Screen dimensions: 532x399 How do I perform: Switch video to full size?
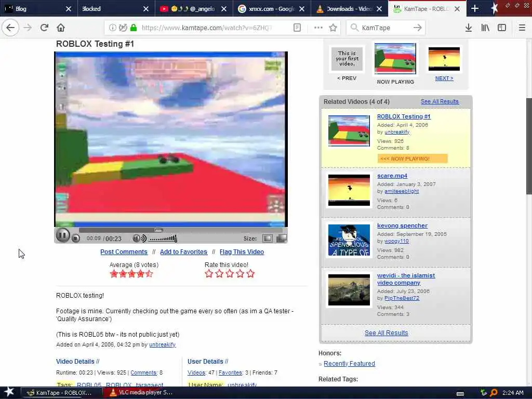pos(282,238)
